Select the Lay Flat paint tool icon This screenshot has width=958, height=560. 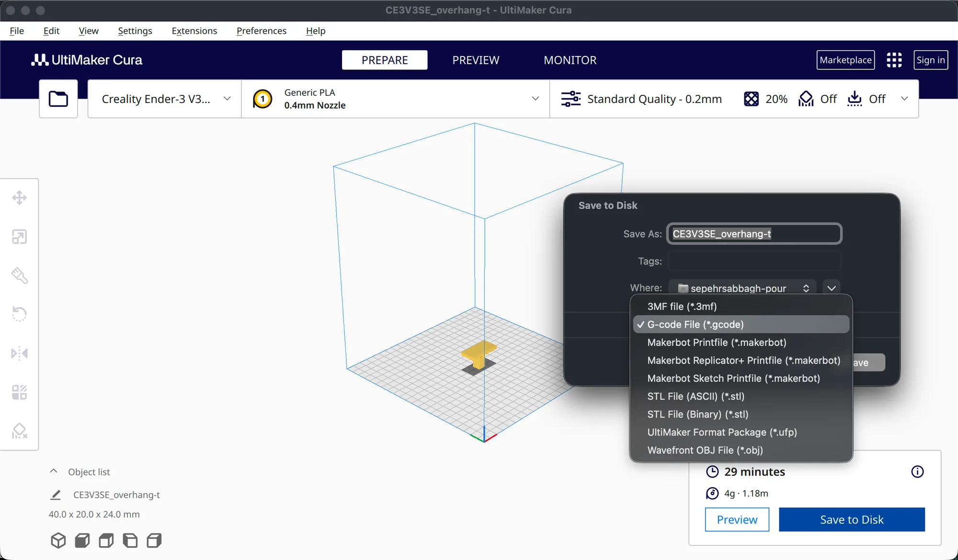tap(19, 275)
